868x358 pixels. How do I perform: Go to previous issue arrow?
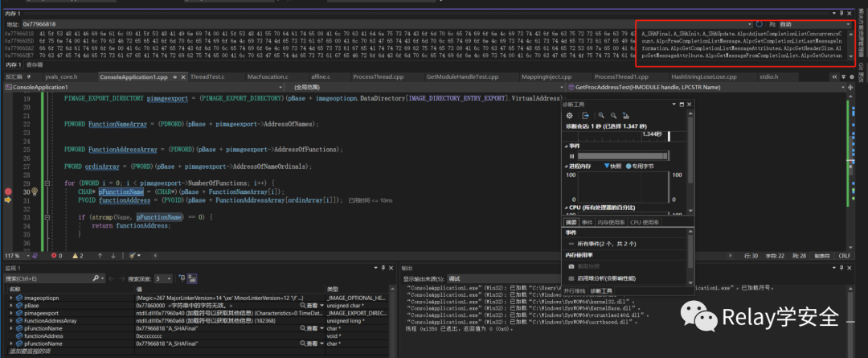[100, 256]
